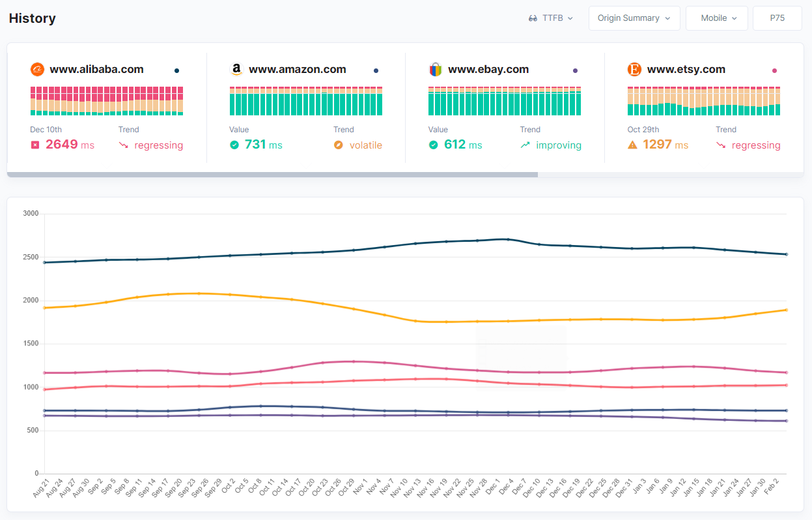Click the Dec 4 peak on Alibaba line

(x=508, y=239)
